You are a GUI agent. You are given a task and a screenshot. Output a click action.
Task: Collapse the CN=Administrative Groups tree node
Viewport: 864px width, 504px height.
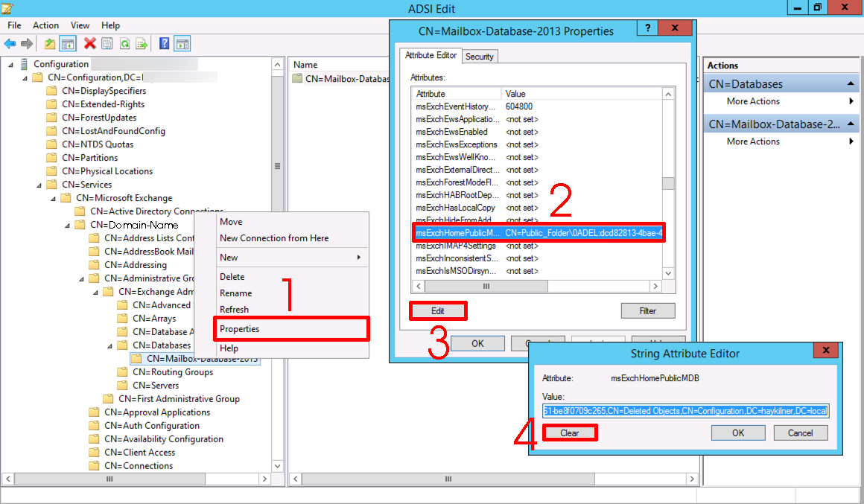tap(81, 278)
